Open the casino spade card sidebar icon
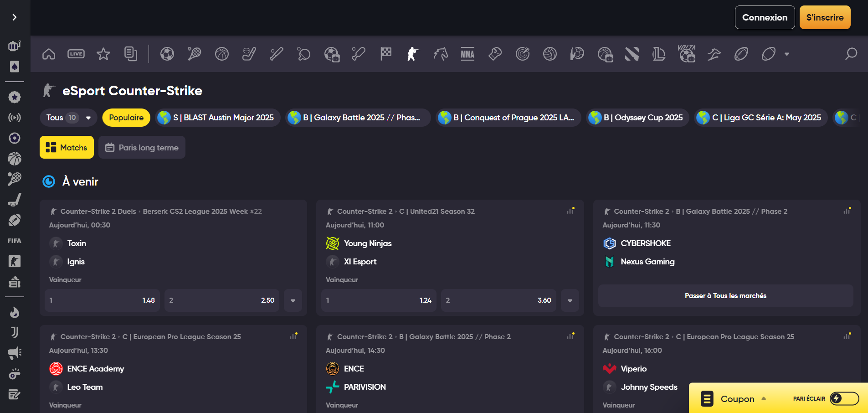The image size is (868, 413). coord(15,67)
